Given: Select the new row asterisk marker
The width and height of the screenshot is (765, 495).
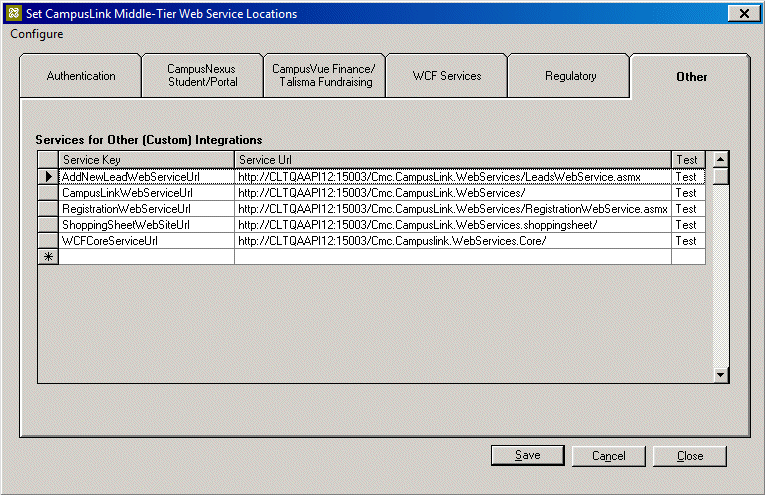Looking at the screenshot, I should [47, 257].
